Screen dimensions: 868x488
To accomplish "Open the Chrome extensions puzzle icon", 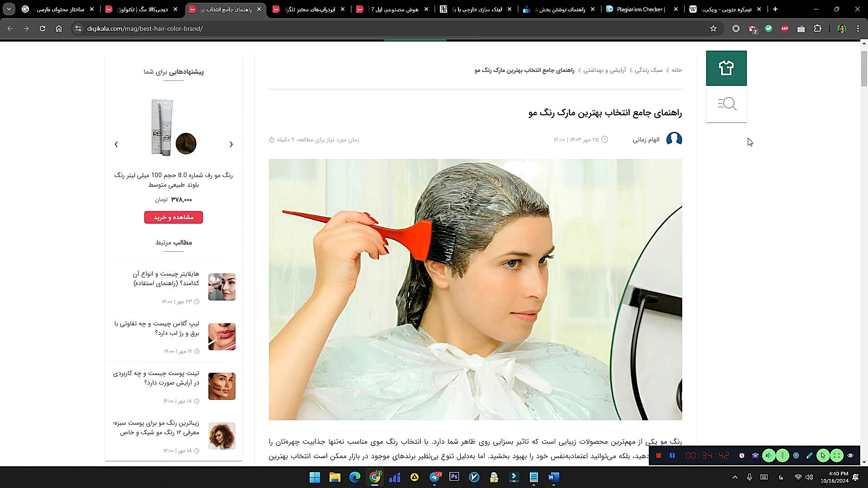I will coord(817,28).
